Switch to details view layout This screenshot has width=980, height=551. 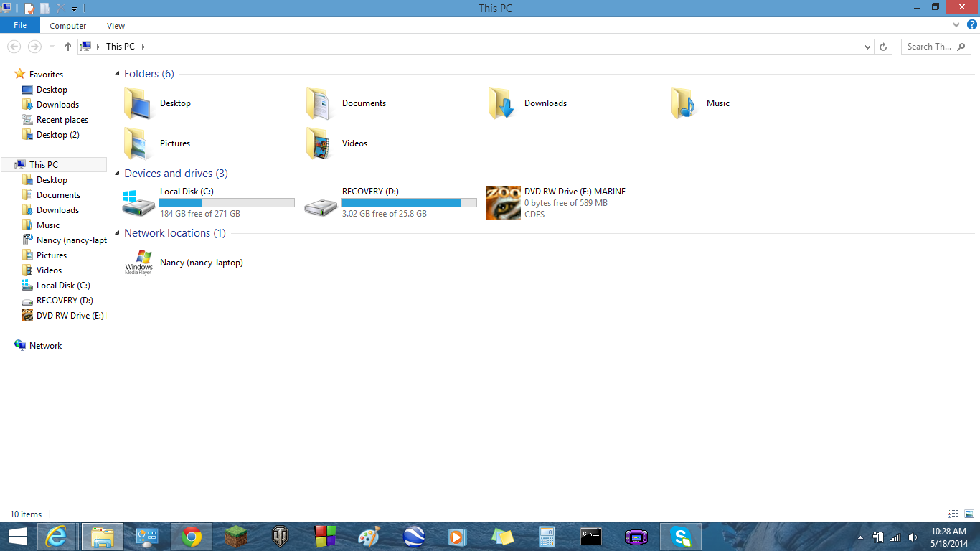tap(953, 514)
